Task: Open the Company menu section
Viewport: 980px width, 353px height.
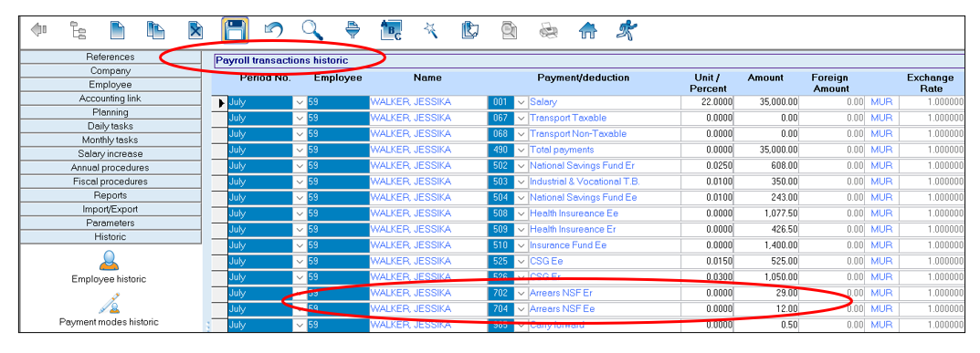Action: point(110,70)
